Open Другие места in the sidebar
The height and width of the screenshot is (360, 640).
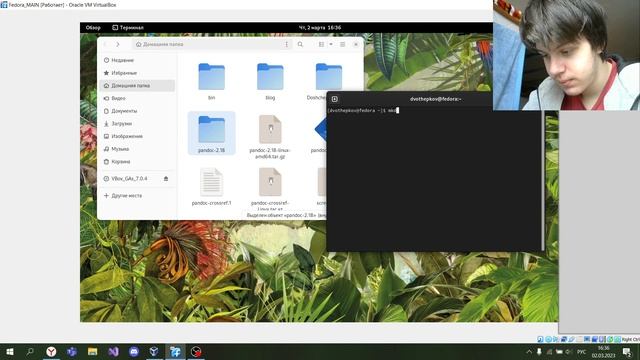137,196
